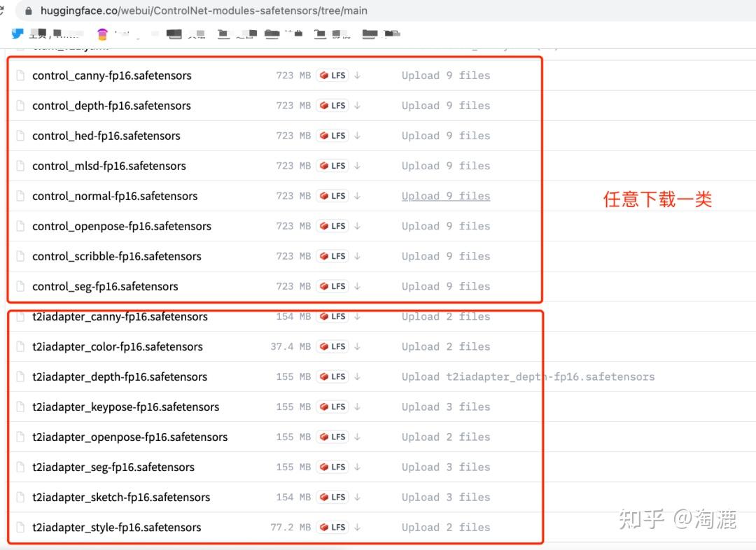Image resolution: width=756 pixels, height=550 pixels.
Task: Open the Upload t2iadapter_depth-fp16.safetensors commit message
Action: (x=528, y=376)
